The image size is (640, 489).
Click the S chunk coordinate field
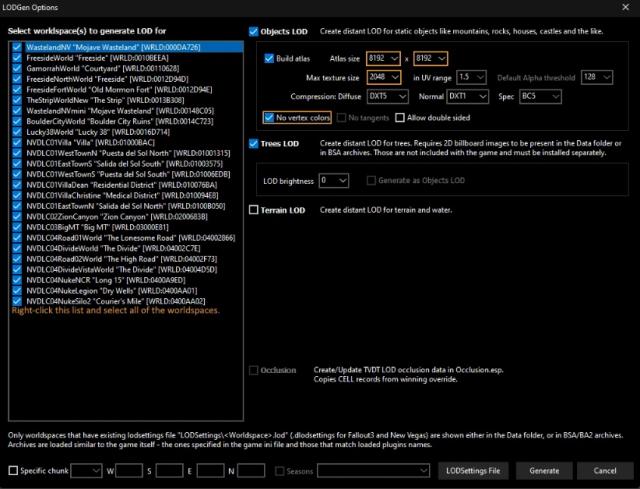pyautogui.click(x=169, y=471)
